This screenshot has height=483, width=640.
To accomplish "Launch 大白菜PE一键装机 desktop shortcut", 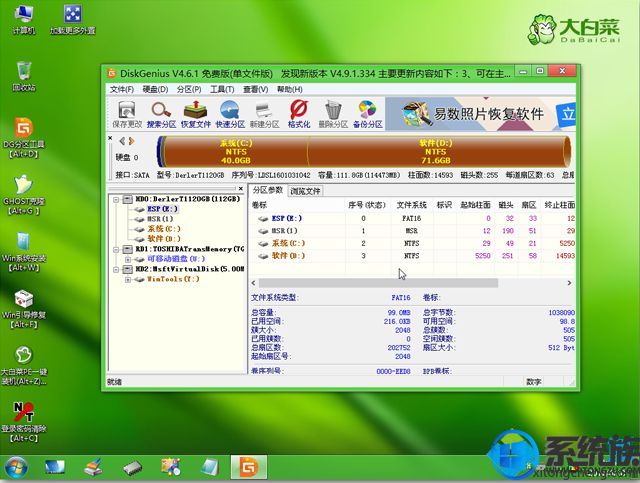I will click(x=24, y=366).
